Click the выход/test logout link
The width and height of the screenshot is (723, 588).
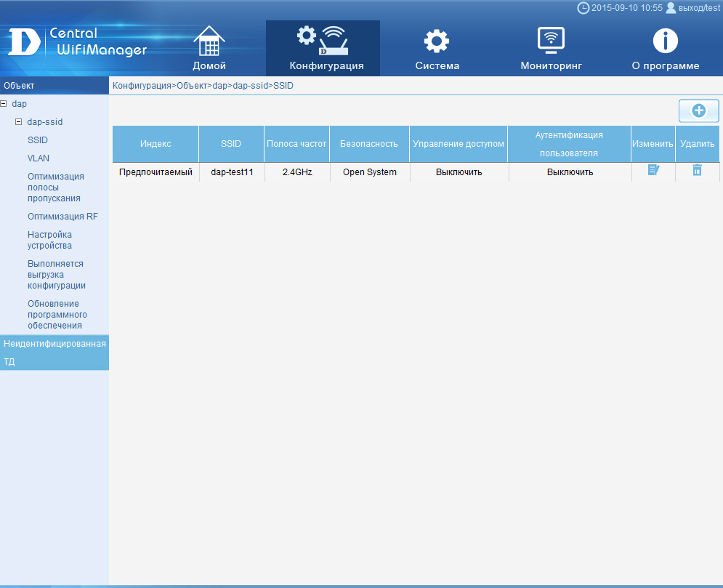coord(698,8)
